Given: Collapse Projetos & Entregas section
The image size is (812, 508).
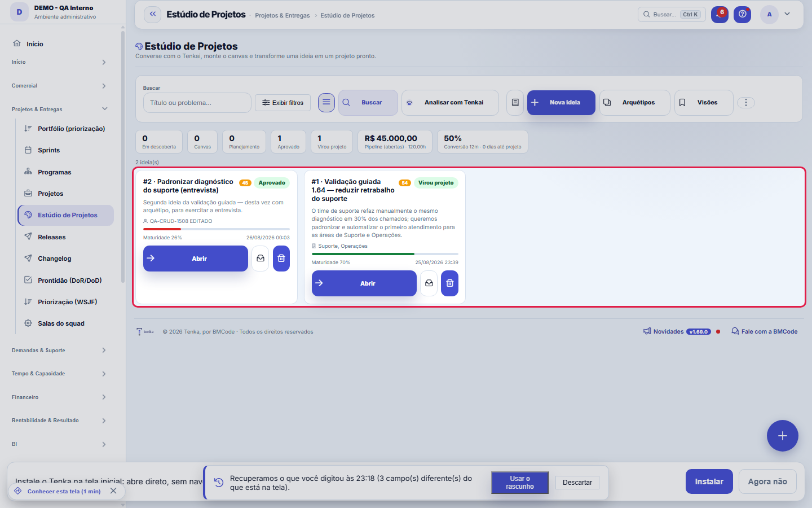Looking at the screenshot, I should point(59,110).
